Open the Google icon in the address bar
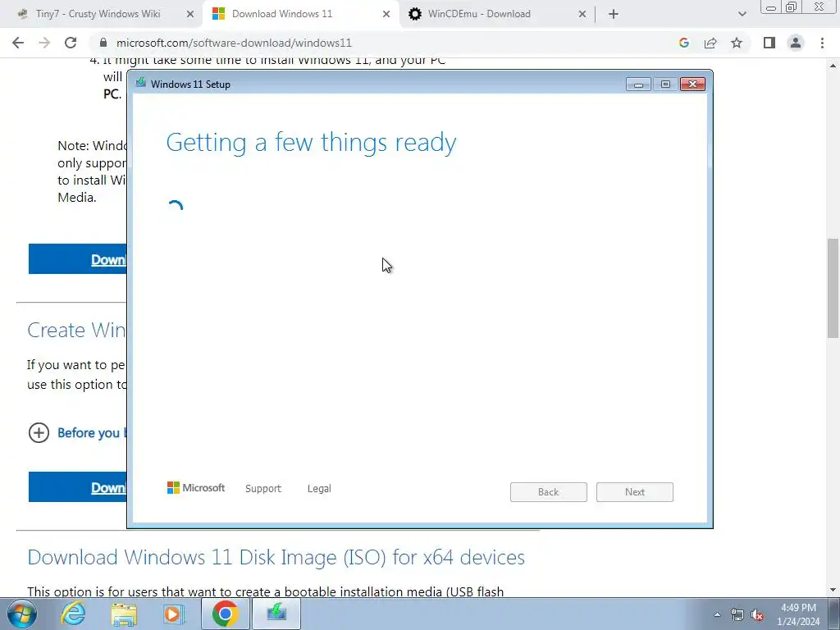 tap(683, 43)
